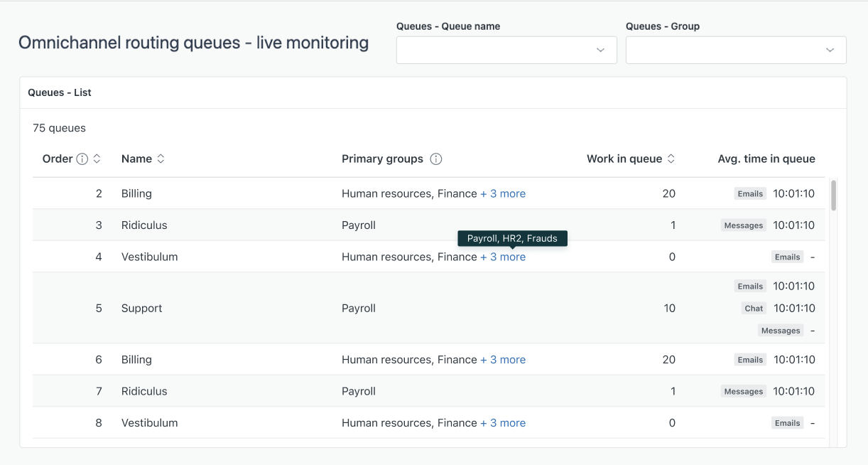
Task: Click the 'Payroll, HR2, Frauds' tooltip
Action: click(512, 238)
